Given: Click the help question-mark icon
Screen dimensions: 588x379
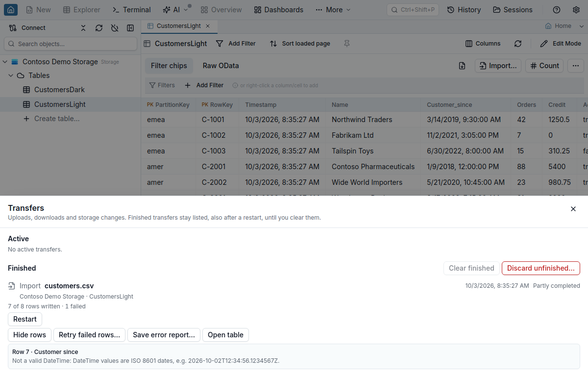Looking at the screenshot, I should (557, 10).
